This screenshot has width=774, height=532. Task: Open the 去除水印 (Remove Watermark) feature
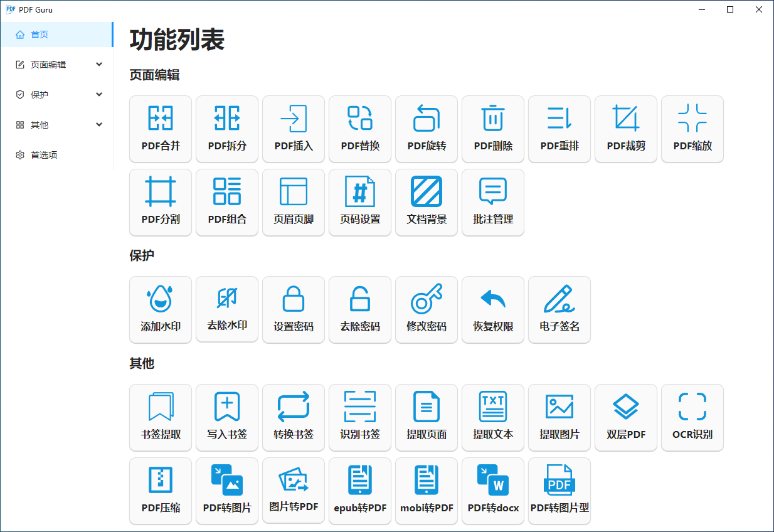[x=226, y=309]
